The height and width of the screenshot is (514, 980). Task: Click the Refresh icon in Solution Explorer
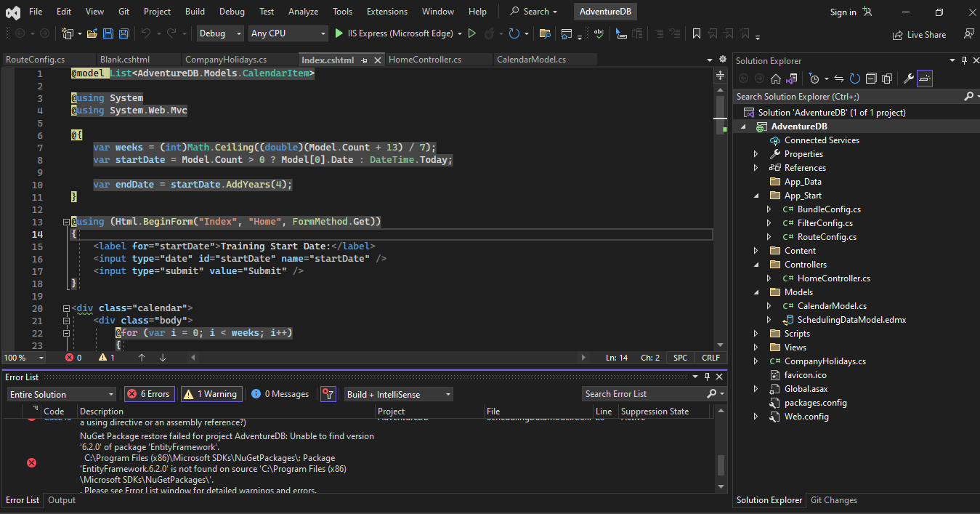click(x=854, y=79)
